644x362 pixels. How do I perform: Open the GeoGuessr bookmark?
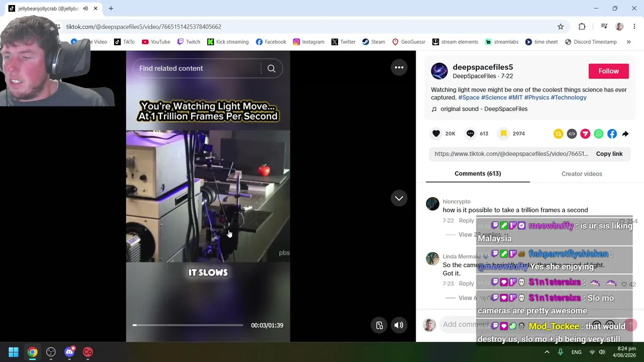click(x=409, y=42)
